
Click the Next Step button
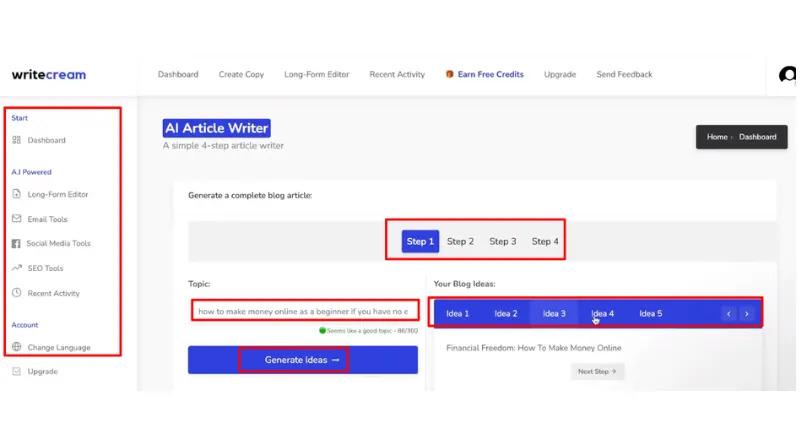coord(598,371)
